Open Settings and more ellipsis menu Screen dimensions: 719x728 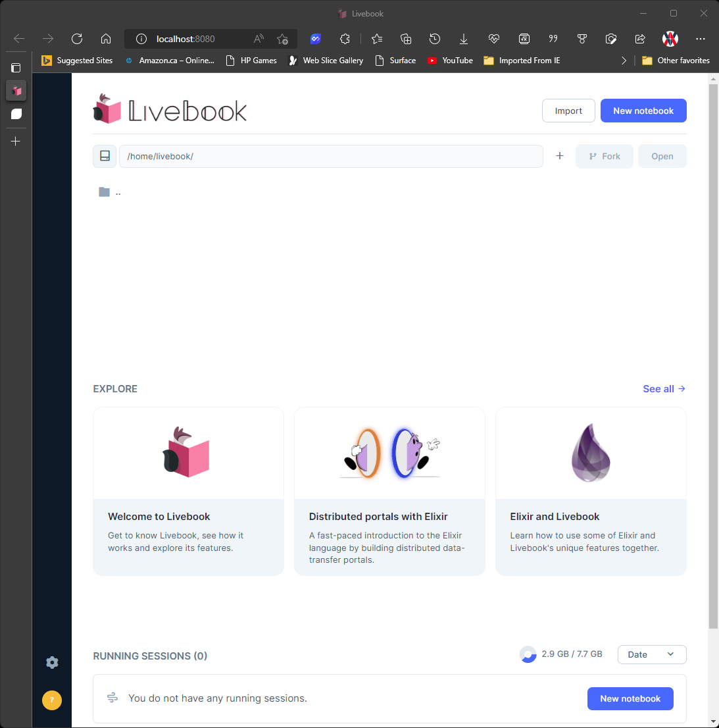point(701,39)
